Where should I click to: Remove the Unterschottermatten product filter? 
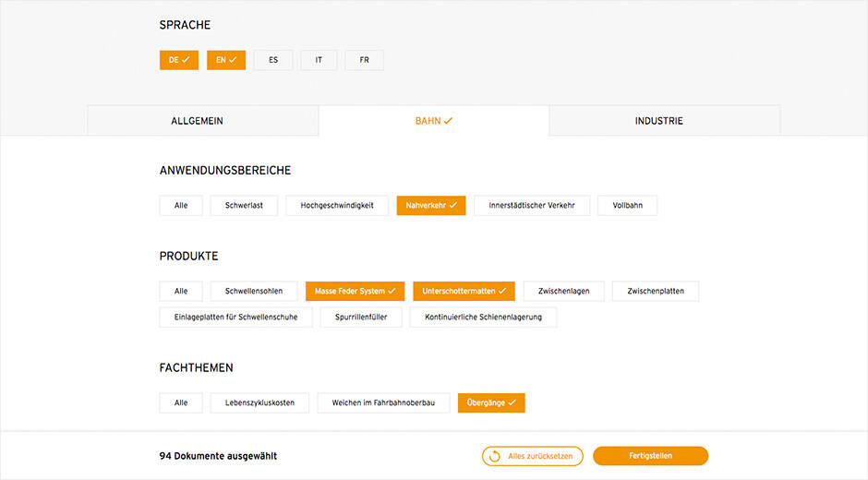pos(464,291)
